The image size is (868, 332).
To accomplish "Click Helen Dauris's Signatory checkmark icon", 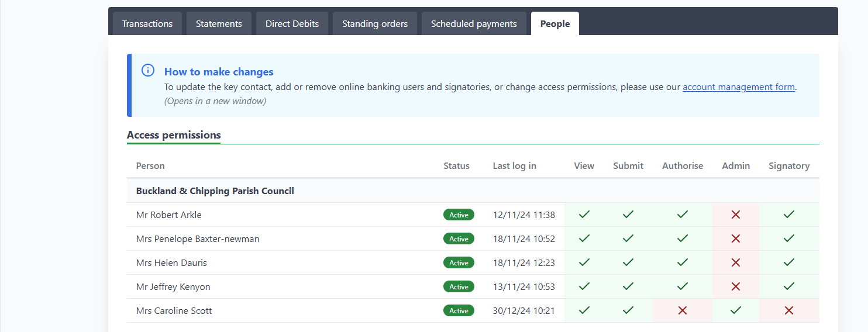I will 788,262.
